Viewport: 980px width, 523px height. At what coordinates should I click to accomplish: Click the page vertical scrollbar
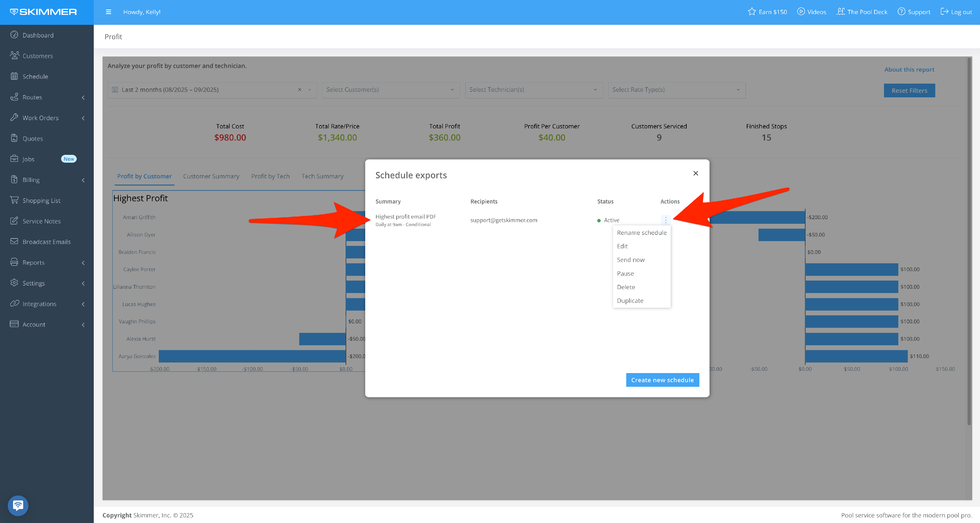coord(969,243)
